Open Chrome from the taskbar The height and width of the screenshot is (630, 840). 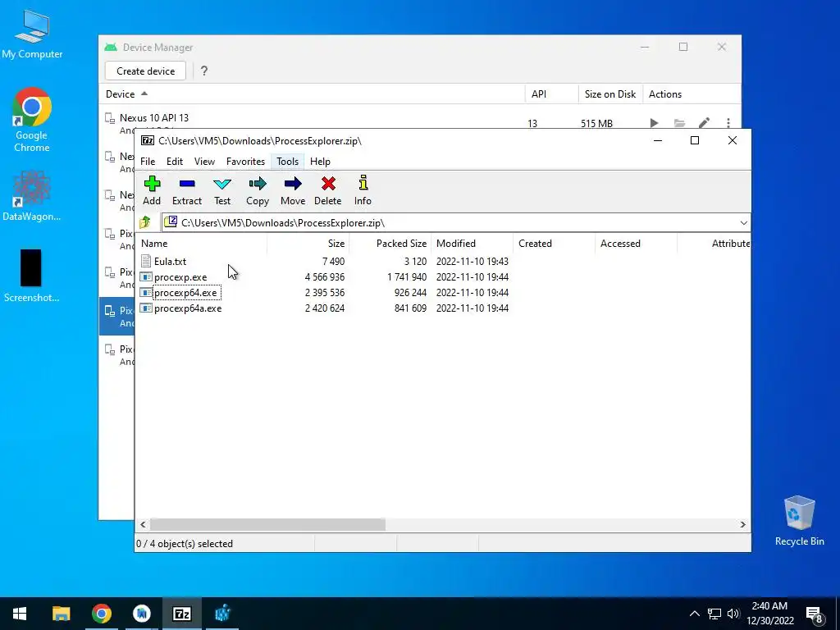101,614
